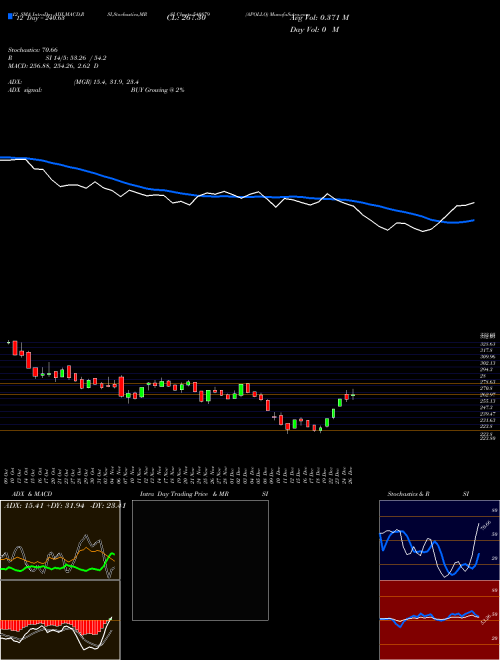Click the 'Intra Day Trading Price & MR' title

(x=184, y=494)
